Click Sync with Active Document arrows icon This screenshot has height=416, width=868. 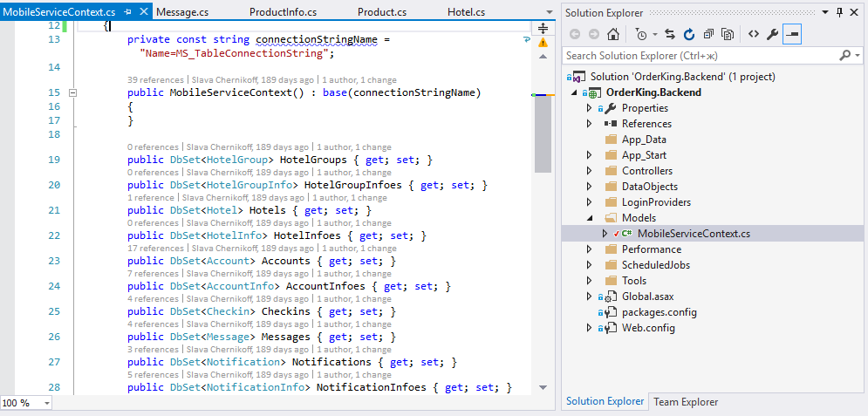(670, 34)
